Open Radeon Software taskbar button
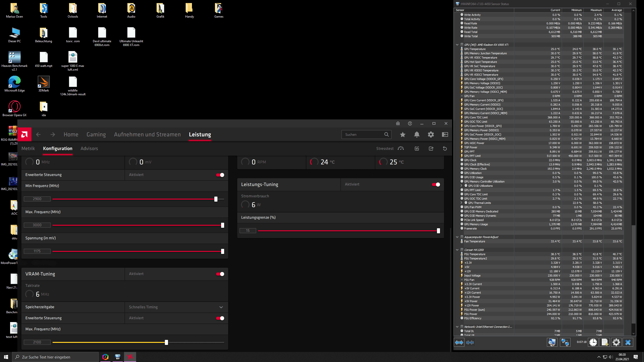The image size is (644, 362). pos(130,357)
